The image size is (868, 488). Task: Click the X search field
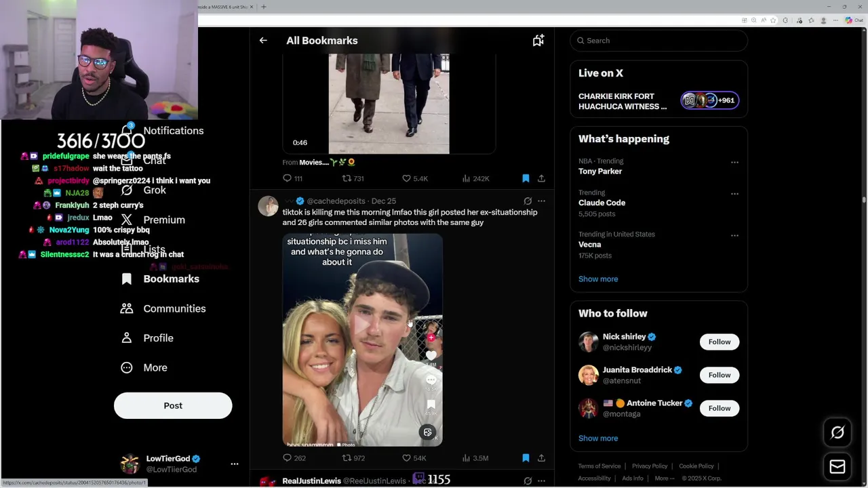tap(658, 41)
